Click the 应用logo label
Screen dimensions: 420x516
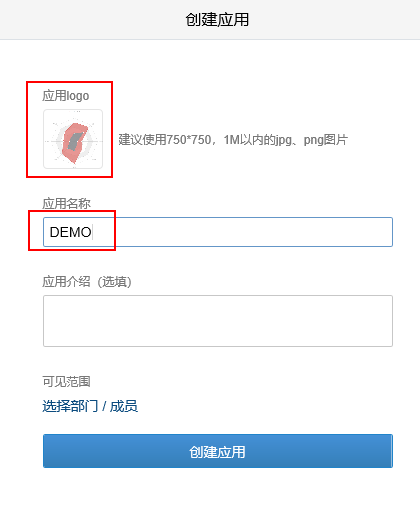coord(66,96)
